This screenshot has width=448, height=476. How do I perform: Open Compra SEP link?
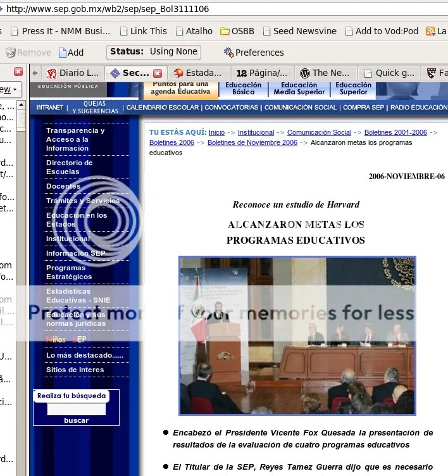click(363, 108)
